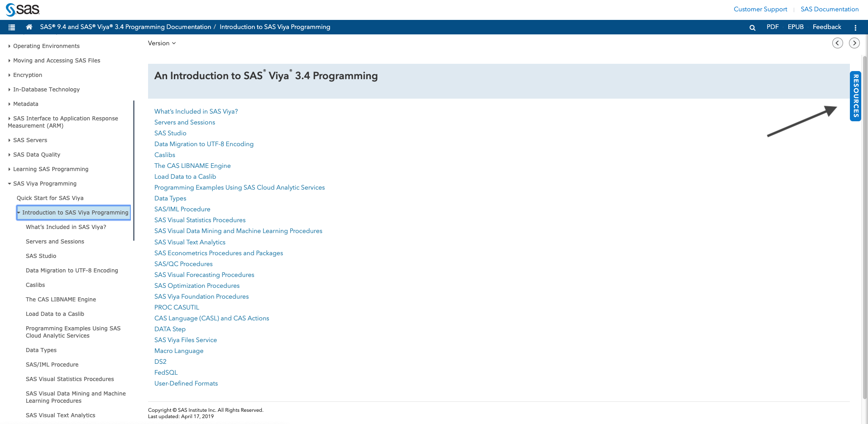Expand SAS Interface to ARM node
Screen dimensions: 868x424
9,119
